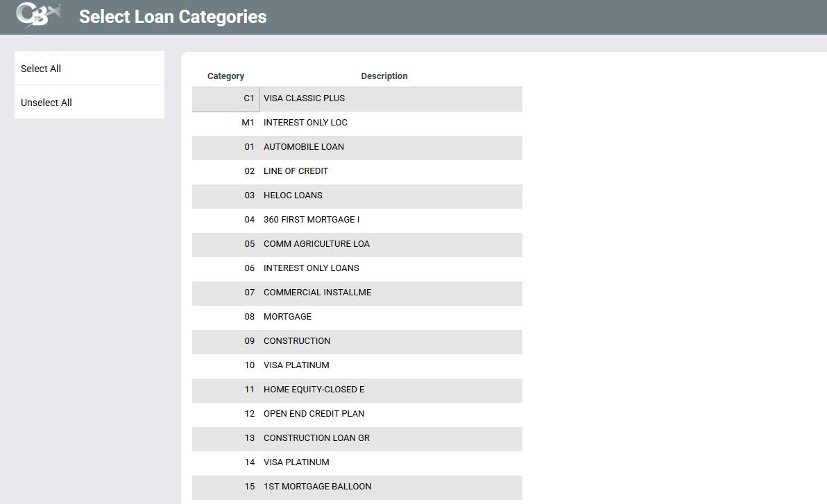Screen dimensions: 827x504
Task: Select the CONSTRUCTION category row
Action: [297, 341]
